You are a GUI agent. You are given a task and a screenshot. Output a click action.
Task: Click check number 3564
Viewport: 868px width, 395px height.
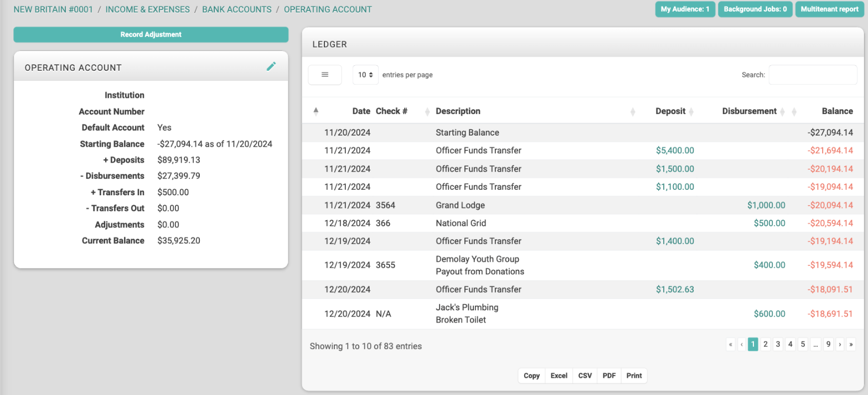click(x=385, y=205)
